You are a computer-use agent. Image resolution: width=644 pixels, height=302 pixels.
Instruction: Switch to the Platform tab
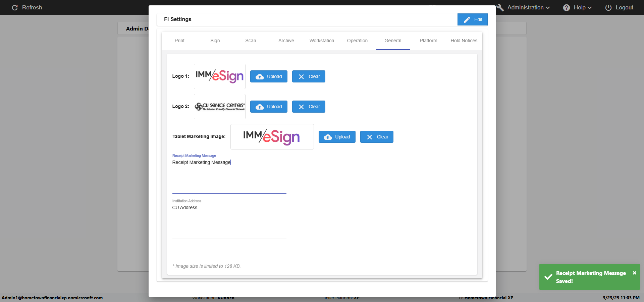(428, 41)
